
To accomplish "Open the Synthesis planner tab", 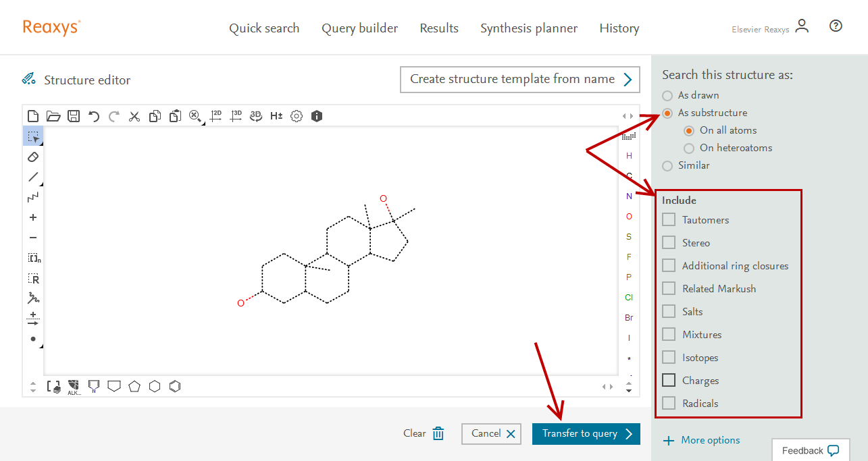I will click(x=529, y=28).
